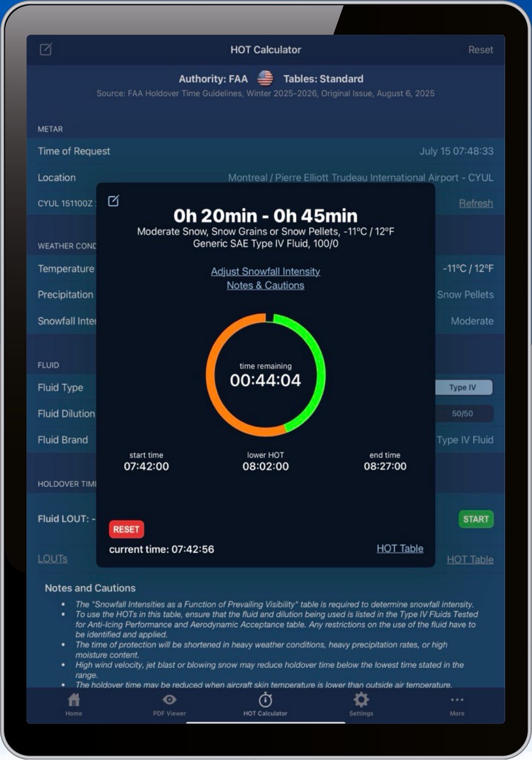Click the 0h 20min - 0h 45min heading
This screenshot has width=532, height=760.
[x=266, y=216]
